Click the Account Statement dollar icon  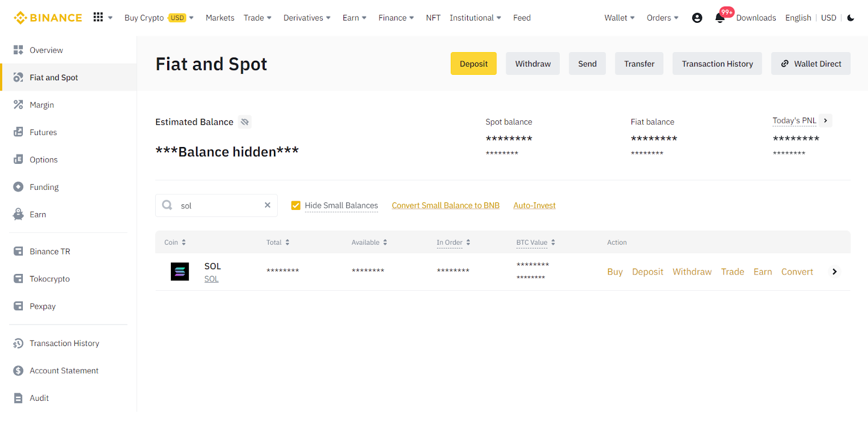18,370
